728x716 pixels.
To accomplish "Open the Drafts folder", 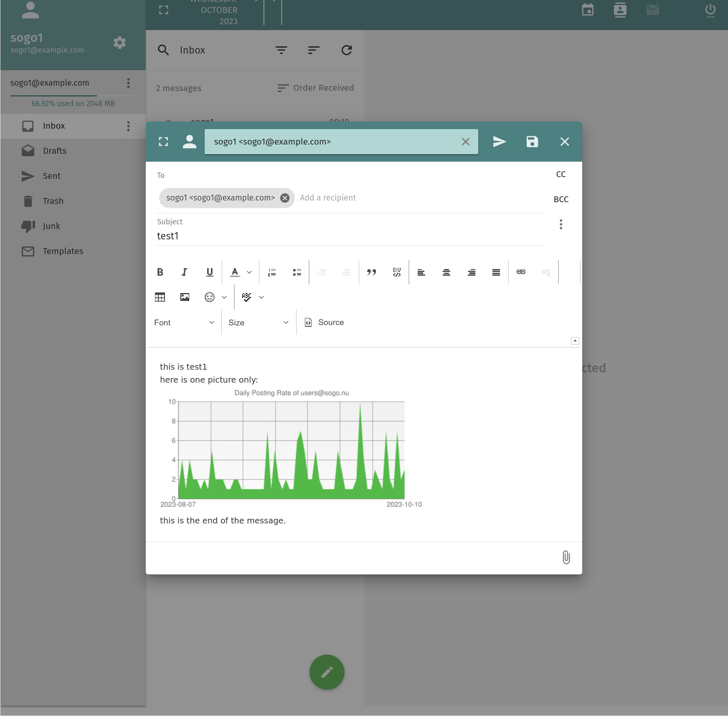I will 54,151.
